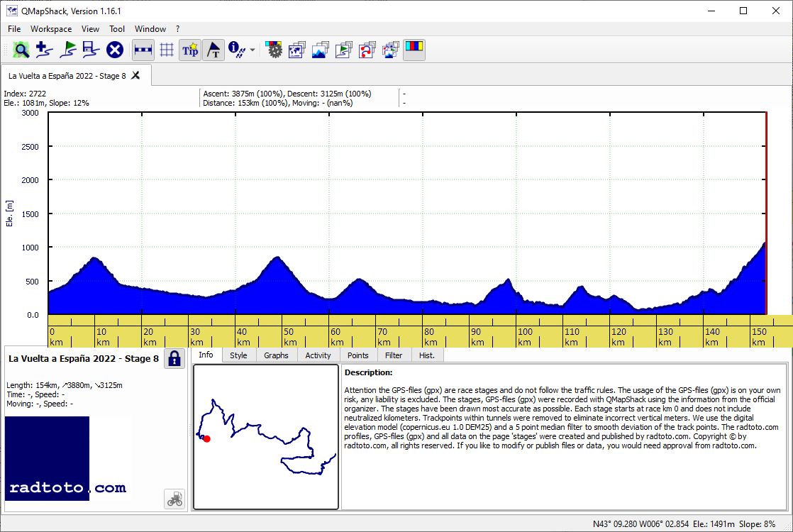Close the La Vuelta Stage 8 tab
Screen dimensions: 793x532
click(x=135, y=75)
